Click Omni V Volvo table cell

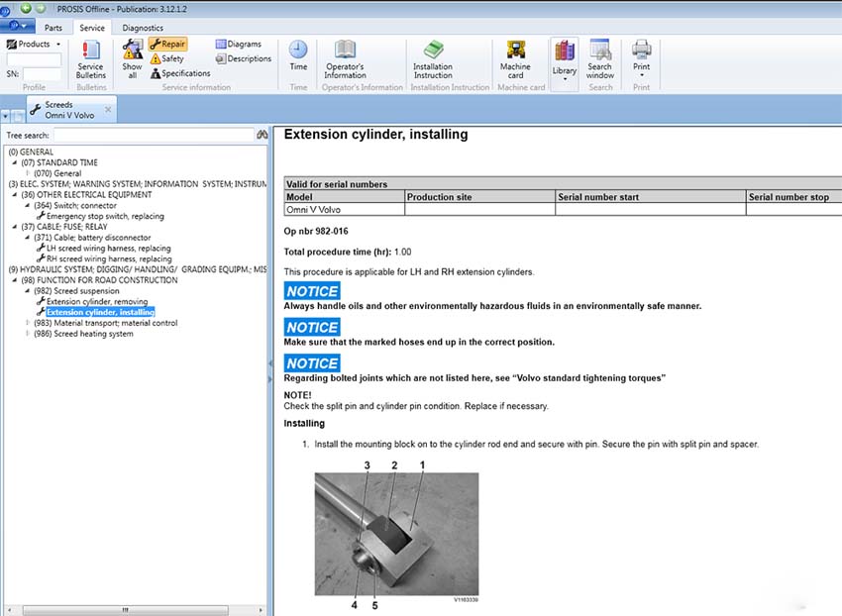point(344,209)
